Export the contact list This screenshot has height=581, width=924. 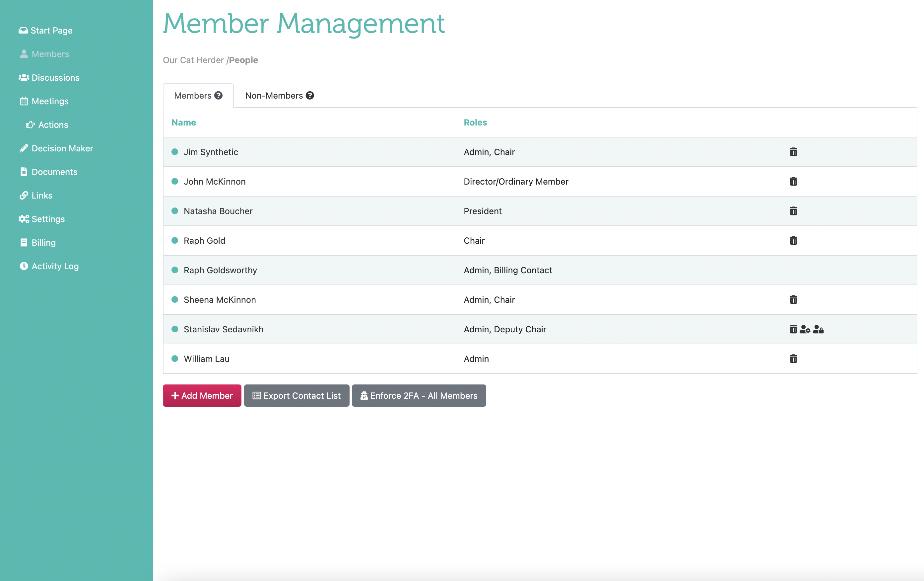pyautogui.click(x=296, y=395)
